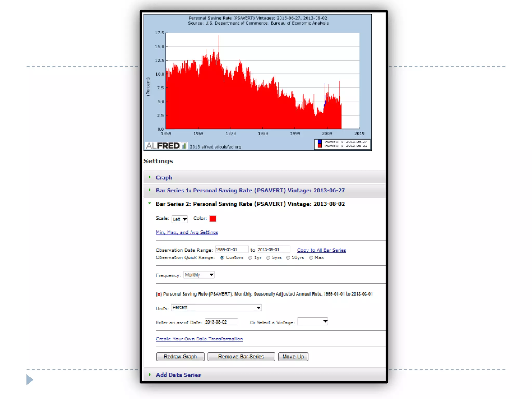Expand Bar Series 1 vintage 2013-06-27
Screen dimensions: 532x399
click(x=250, y=190)
